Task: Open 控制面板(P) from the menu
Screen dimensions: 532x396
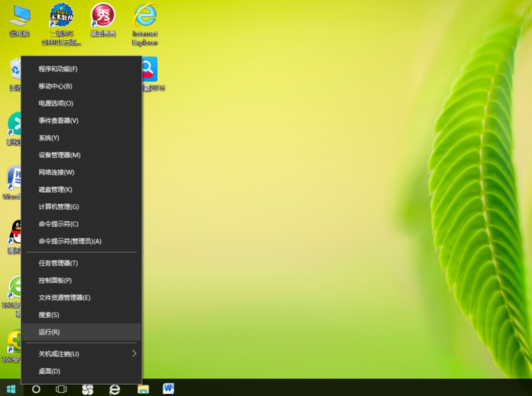Action: click(55, 280)
